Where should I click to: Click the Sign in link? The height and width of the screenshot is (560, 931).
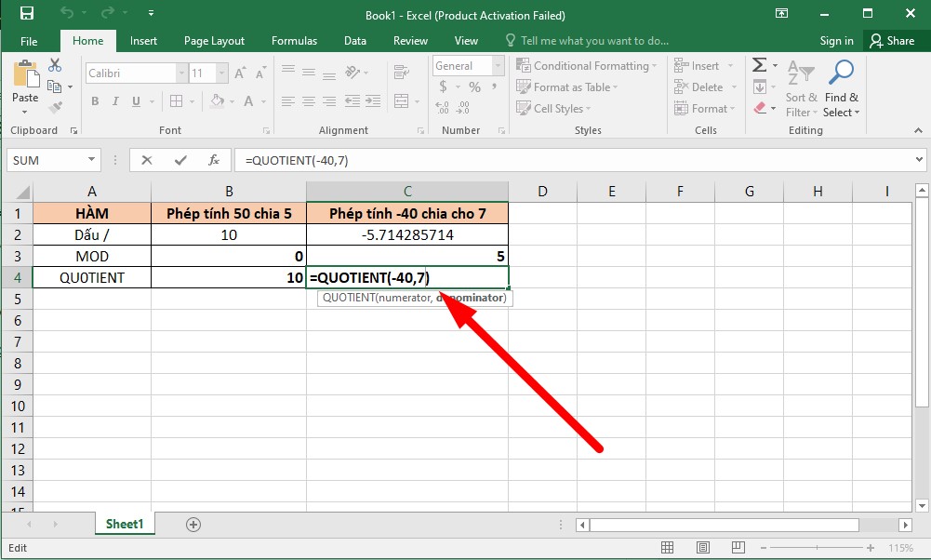point(836,40)
